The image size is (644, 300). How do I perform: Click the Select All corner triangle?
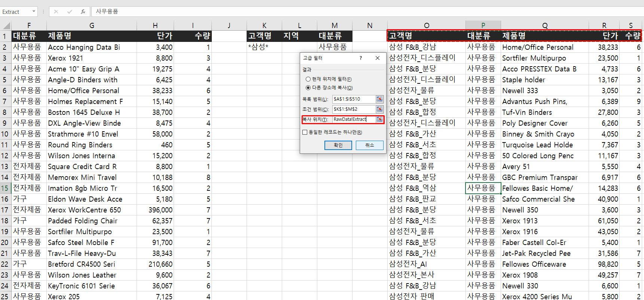[6, 25]
